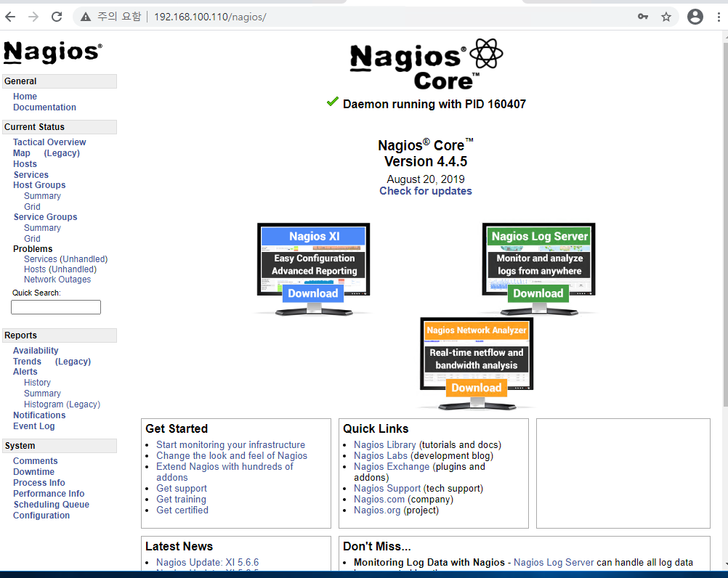Open Services (Unhandled) problems
The width and height of the screenshot is (728, 578).
click(x=66, y=259)
